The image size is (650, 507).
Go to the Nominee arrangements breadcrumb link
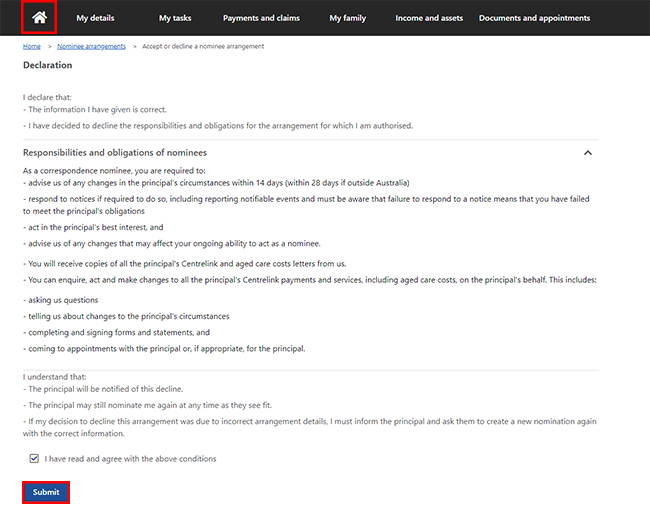[x=91, y=46]
